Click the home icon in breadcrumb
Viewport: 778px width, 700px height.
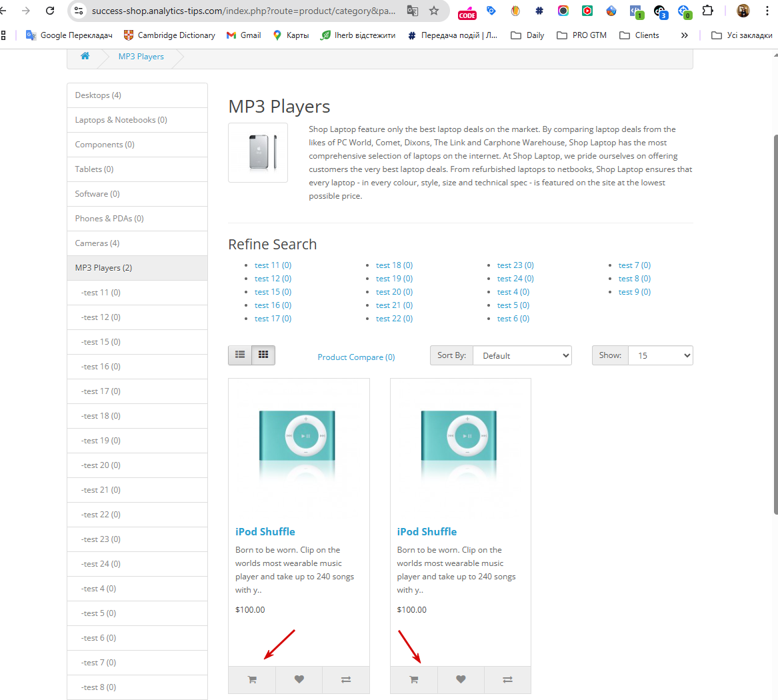click(x=85, y=56)
